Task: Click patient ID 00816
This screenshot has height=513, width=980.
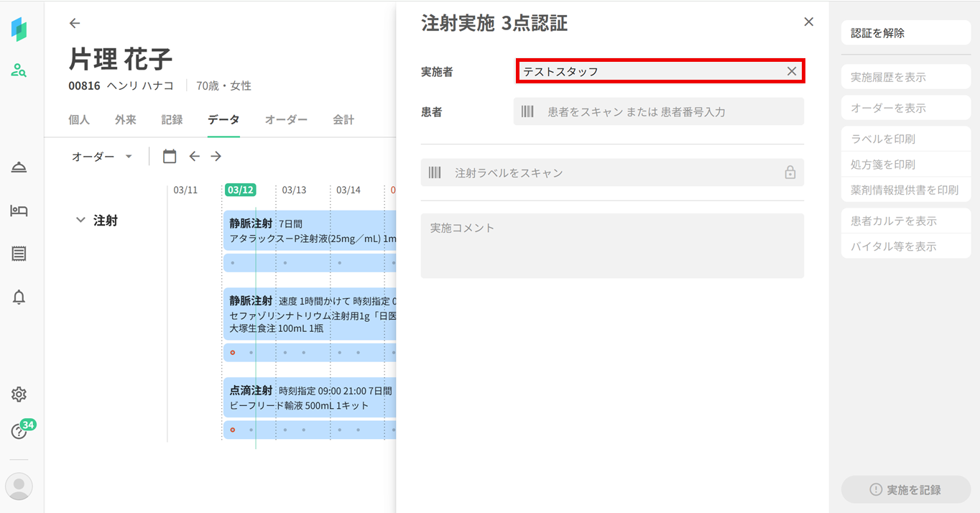Action: (x=84, y=85)
